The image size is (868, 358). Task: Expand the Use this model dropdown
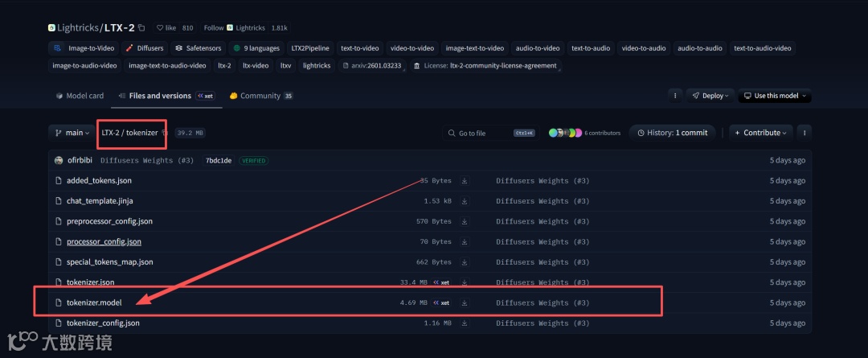pyautogui.click(x=775, y=96)
